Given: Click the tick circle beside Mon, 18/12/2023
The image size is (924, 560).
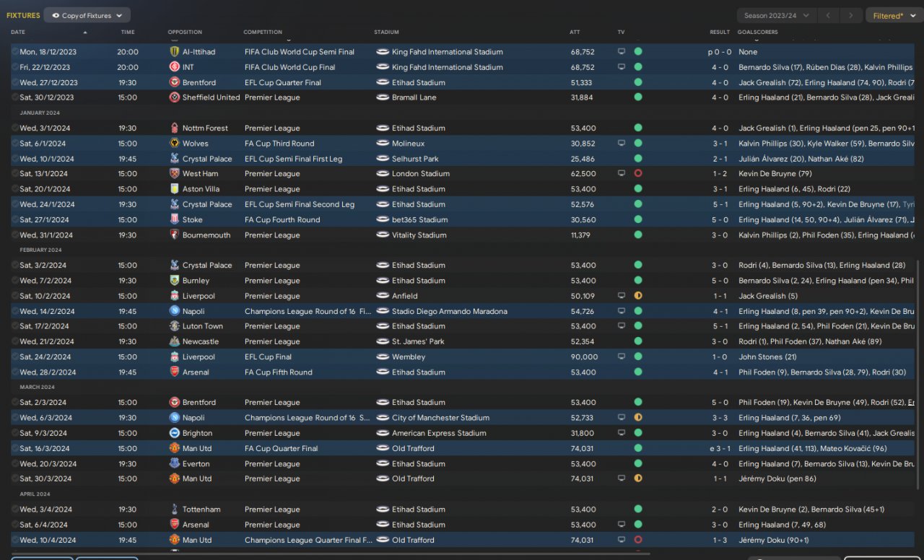Looking at the screenshot, I should coord(14,52).
